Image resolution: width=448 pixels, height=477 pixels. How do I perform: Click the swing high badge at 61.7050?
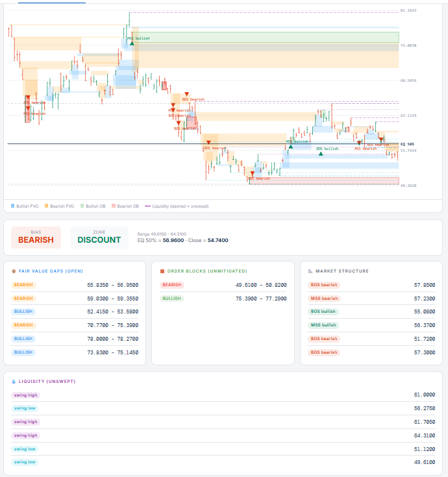[25, 422]
